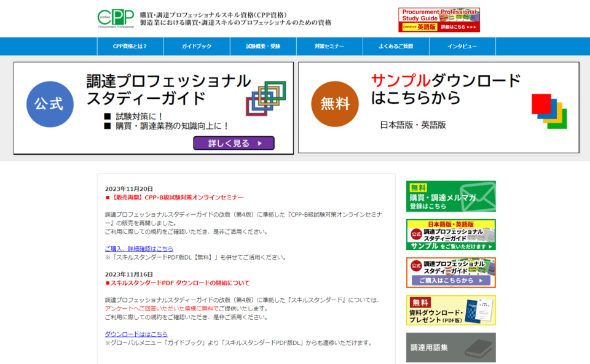
Task: Click the CPP logo in the header
Action: [116, 18]
